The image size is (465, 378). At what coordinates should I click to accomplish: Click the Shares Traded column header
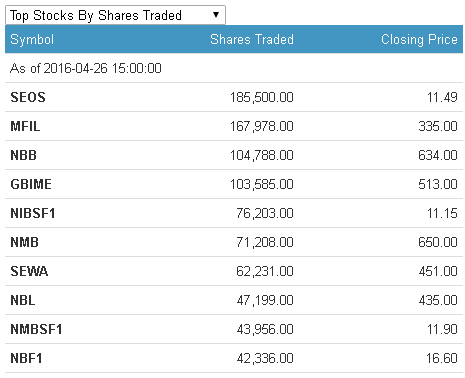click(x=252, y=39)
